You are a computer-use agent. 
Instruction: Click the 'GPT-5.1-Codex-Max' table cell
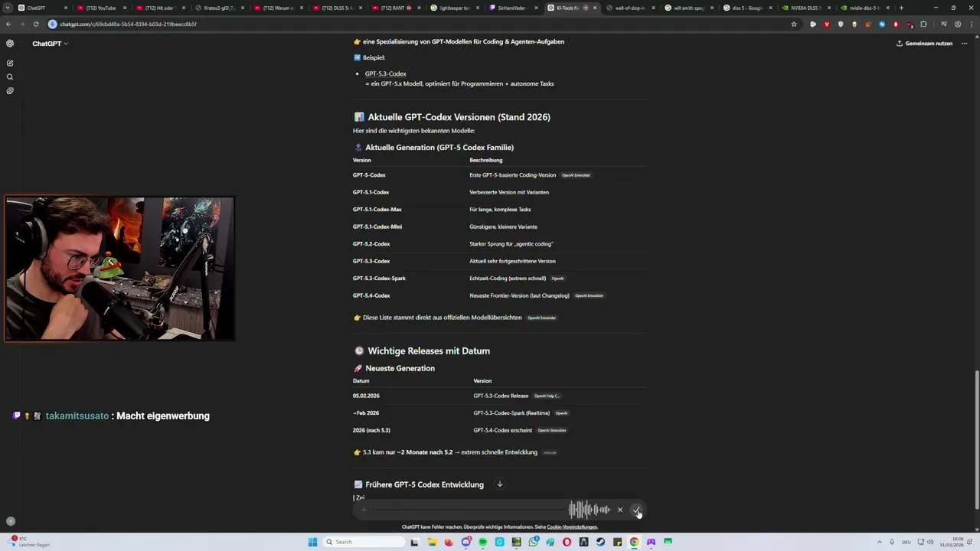pyautogui.click(x=377, y=210)
